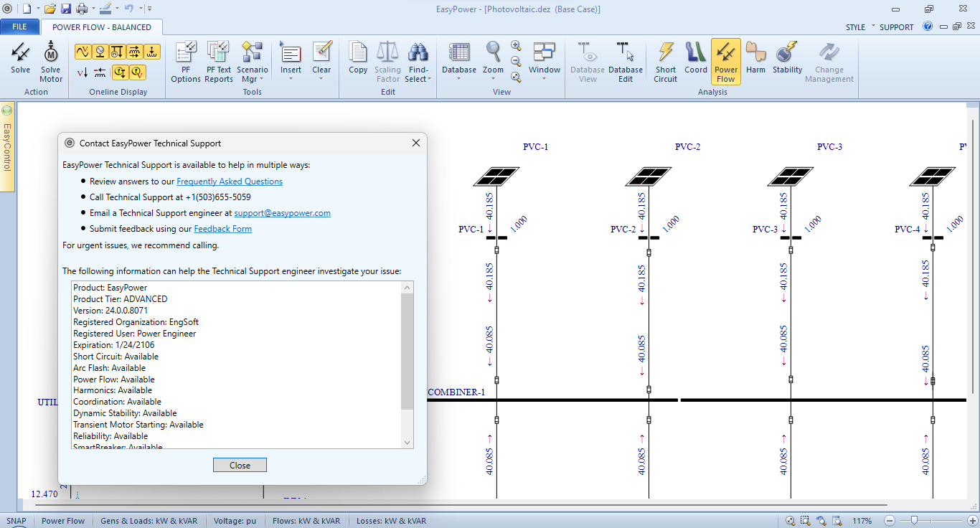
Task: Select the COMBINER-1 bus label
Action: [456, 392]
